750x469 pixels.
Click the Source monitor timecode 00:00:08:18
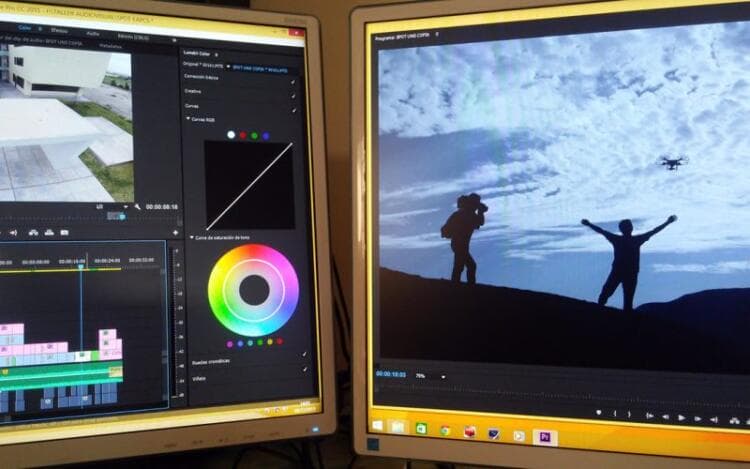pyautogui.click(x=162, y=207)
